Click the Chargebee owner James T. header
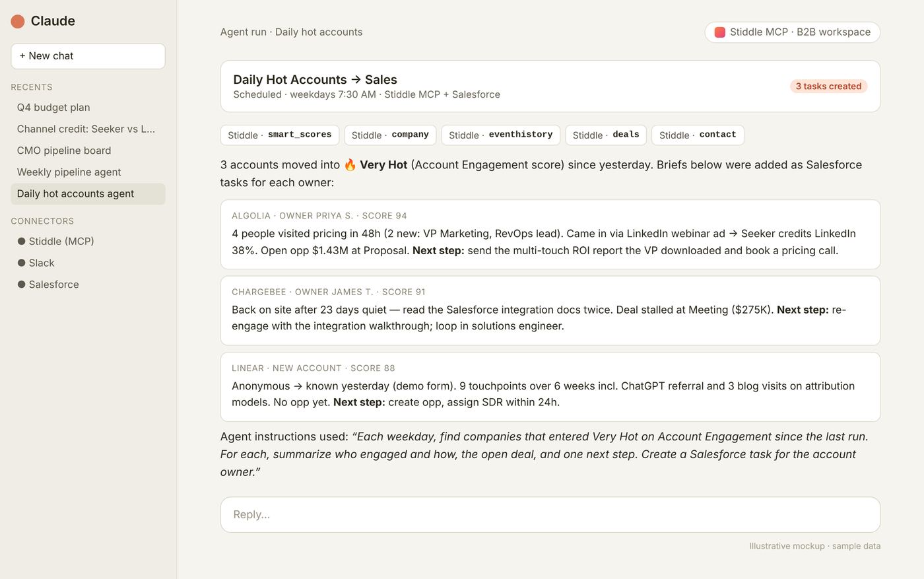 [329, 292]
